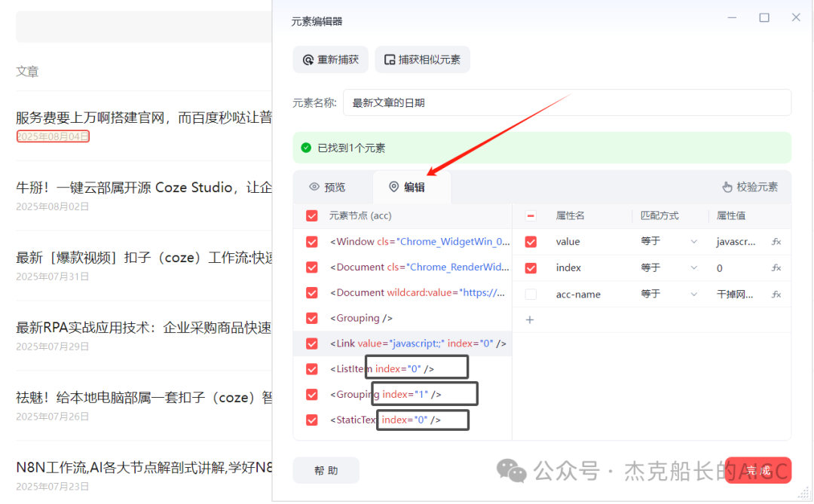The image size is (814, 504).
Task: Select the Document wildcard:value tree node
Action: (x=418, y=293)
